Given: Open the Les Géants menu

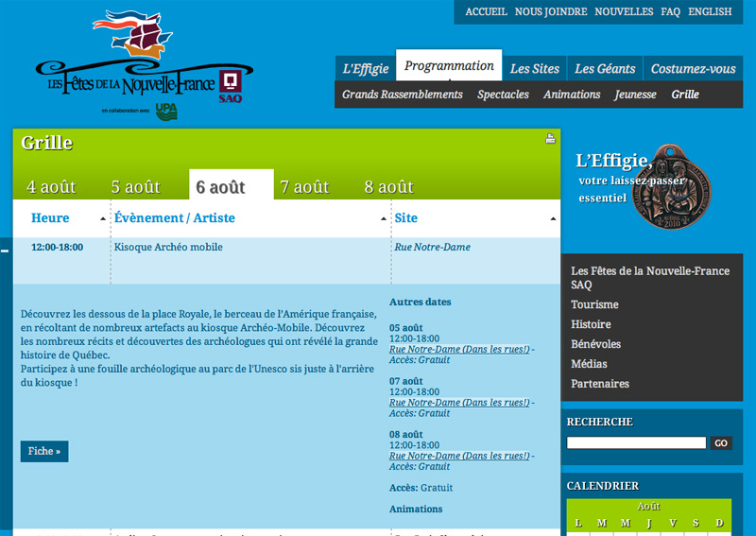Looking at the screenshot, I should click(605, 68).
